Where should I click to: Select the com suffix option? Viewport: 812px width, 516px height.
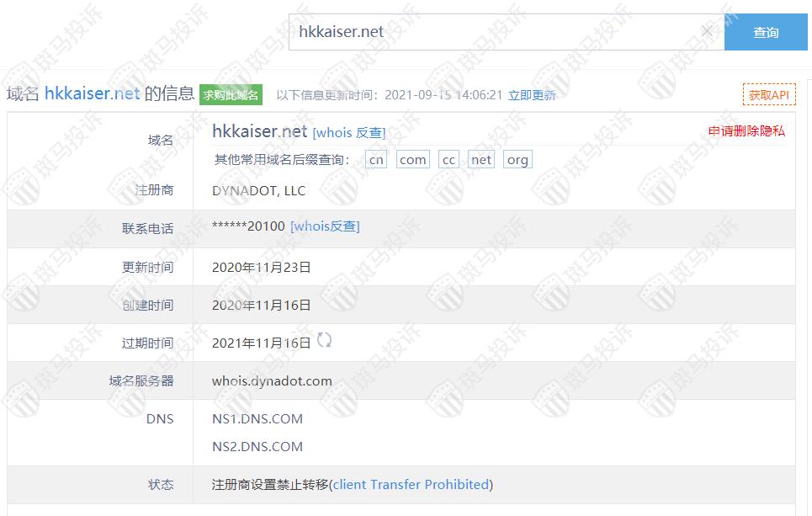click(x=413, y=160)
